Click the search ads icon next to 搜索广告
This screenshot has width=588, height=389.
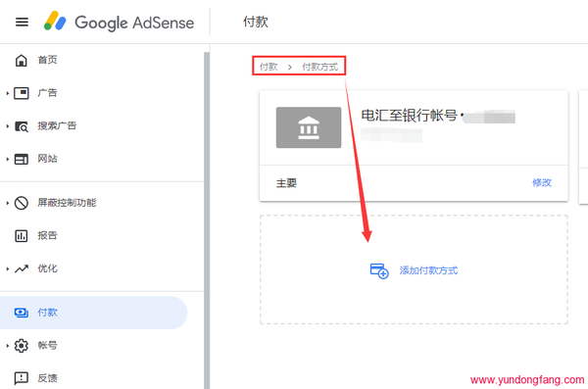click(21, 126)
